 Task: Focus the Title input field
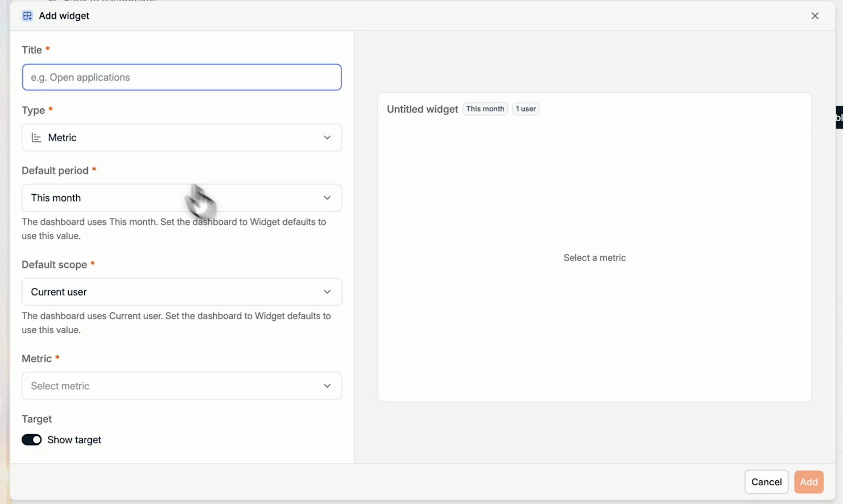tap(182, 77)
